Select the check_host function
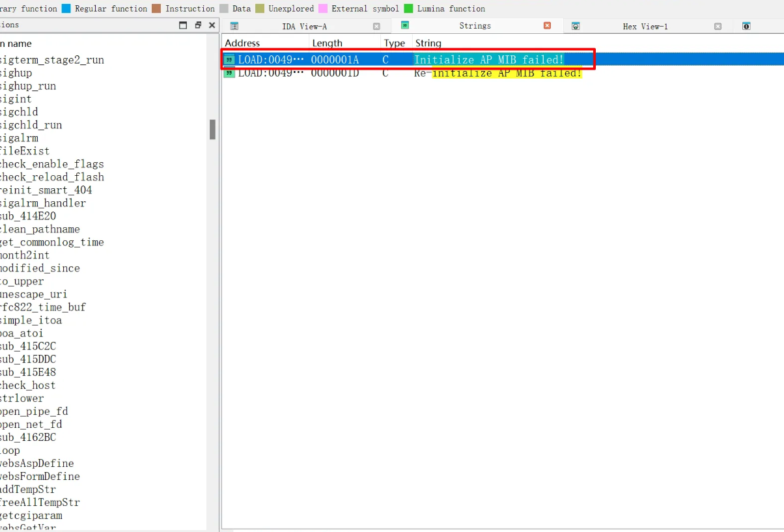This screenshot has width=784, height=532. click(28, 385)
